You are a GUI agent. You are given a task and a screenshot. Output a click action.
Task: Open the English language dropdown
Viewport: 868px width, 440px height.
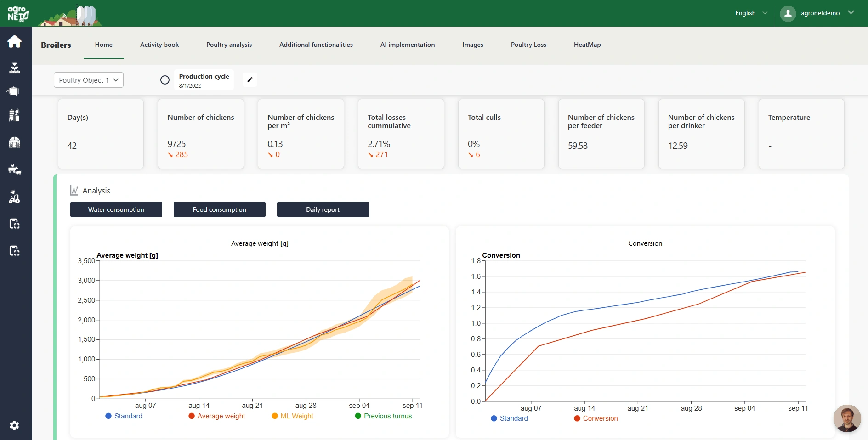(751, 13)
